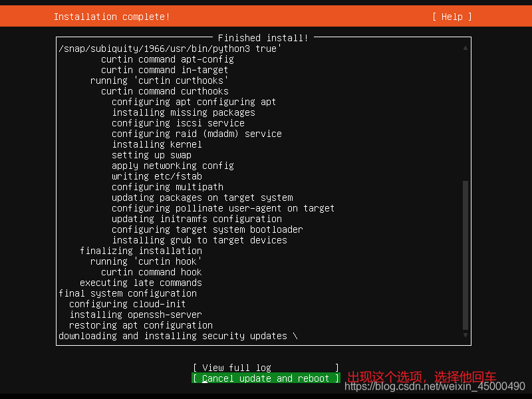
Task: Click log line 'curtin command hook'
Action: [x=152, y=272]
